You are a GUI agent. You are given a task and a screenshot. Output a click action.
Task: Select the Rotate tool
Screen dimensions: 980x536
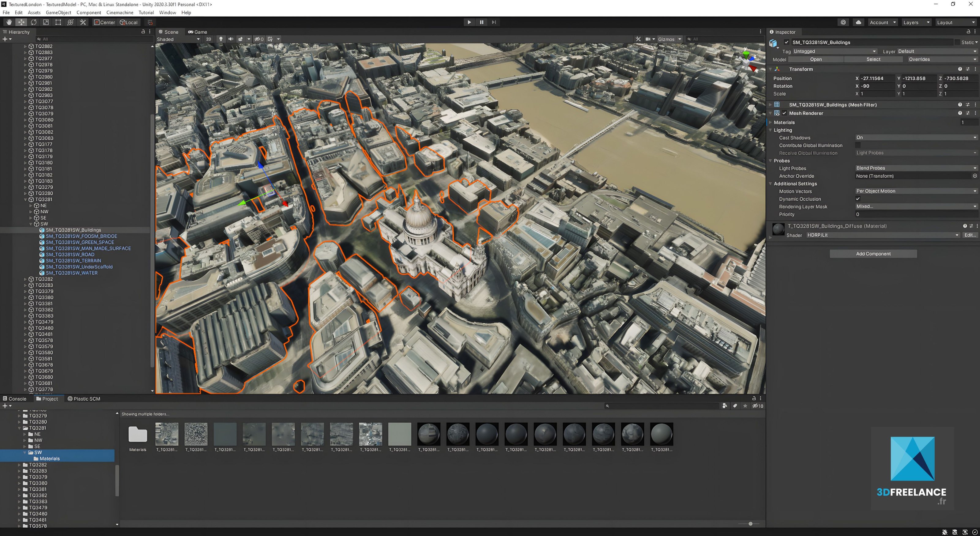[33, 22]
